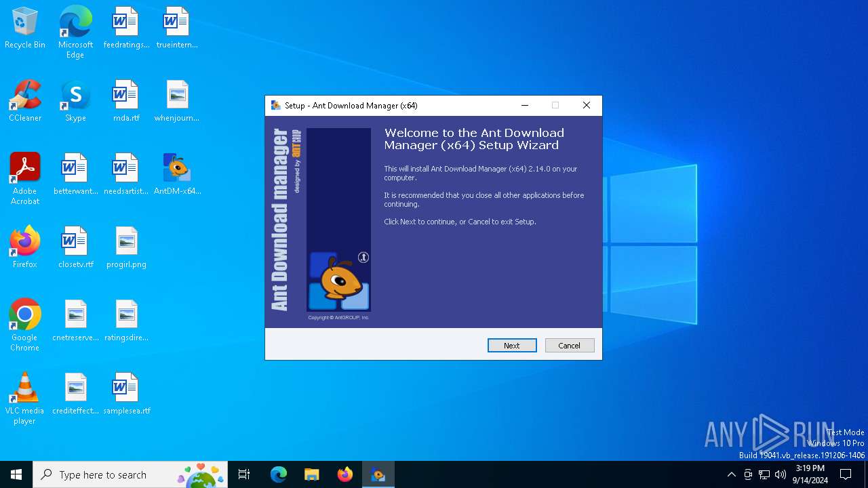Open Firefox from the taskbar
The width and height of the screenshot is (868, 488).
[345, 474]
